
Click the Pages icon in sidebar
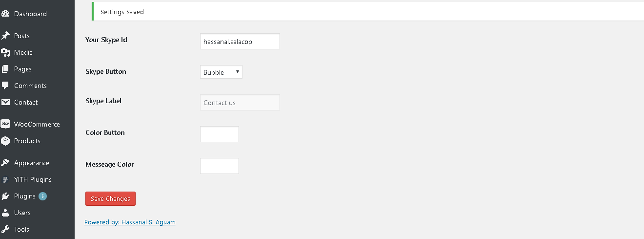pos(5,69)
